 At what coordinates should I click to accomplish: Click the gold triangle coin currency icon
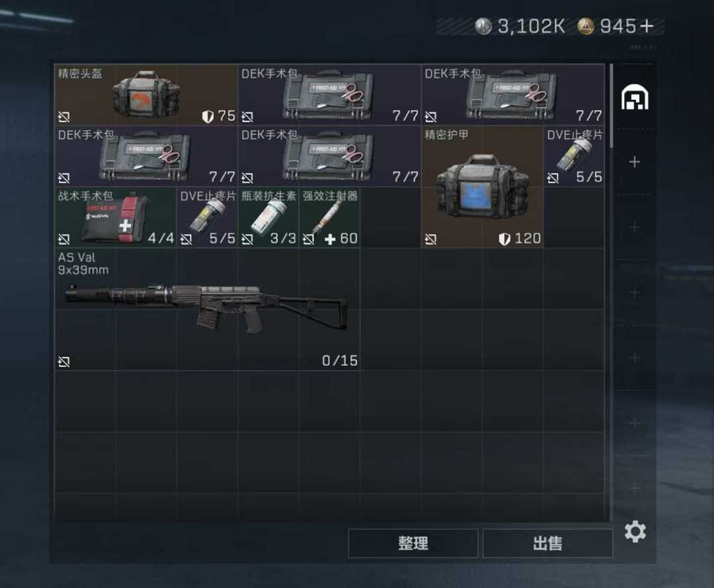point(586,26)
